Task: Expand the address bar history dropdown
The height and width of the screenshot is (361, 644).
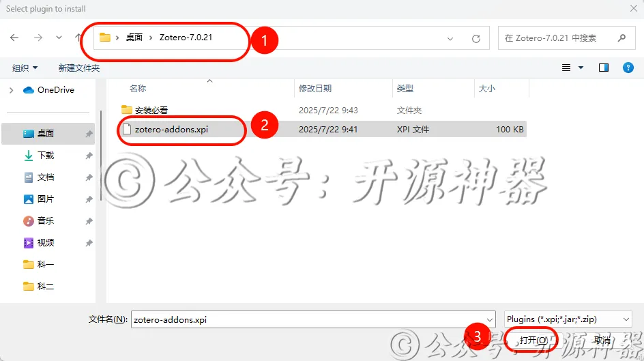Action: (x=450, y=39)
